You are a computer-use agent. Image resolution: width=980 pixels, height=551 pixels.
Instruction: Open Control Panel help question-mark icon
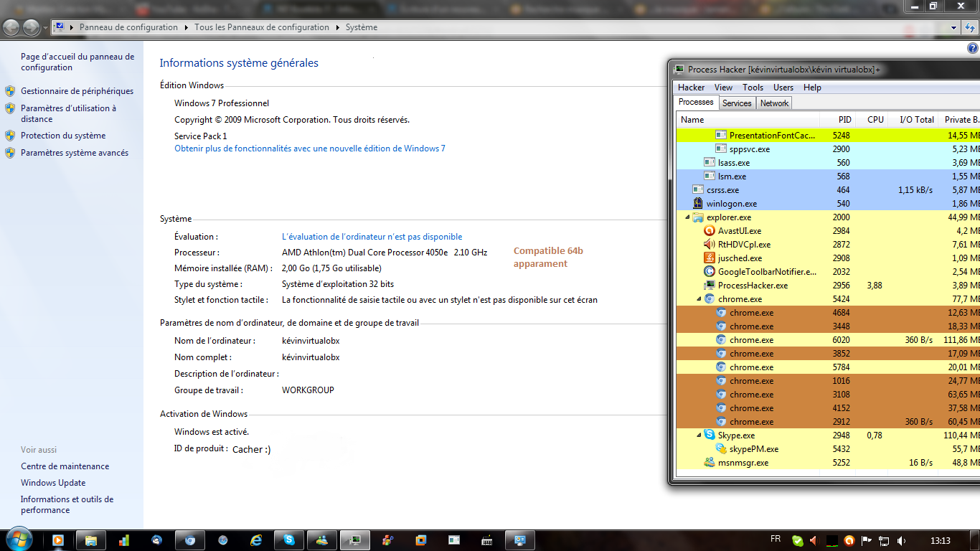point(973,48)
